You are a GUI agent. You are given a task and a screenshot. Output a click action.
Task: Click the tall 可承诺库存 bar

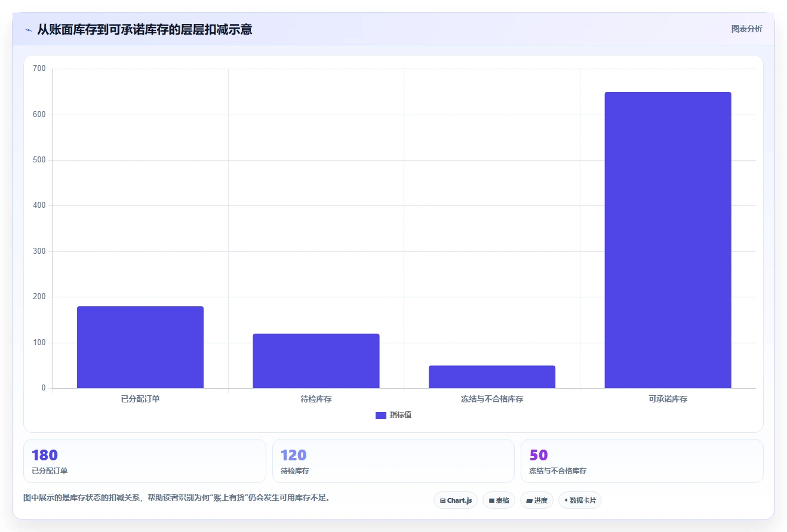click(668, 240)
